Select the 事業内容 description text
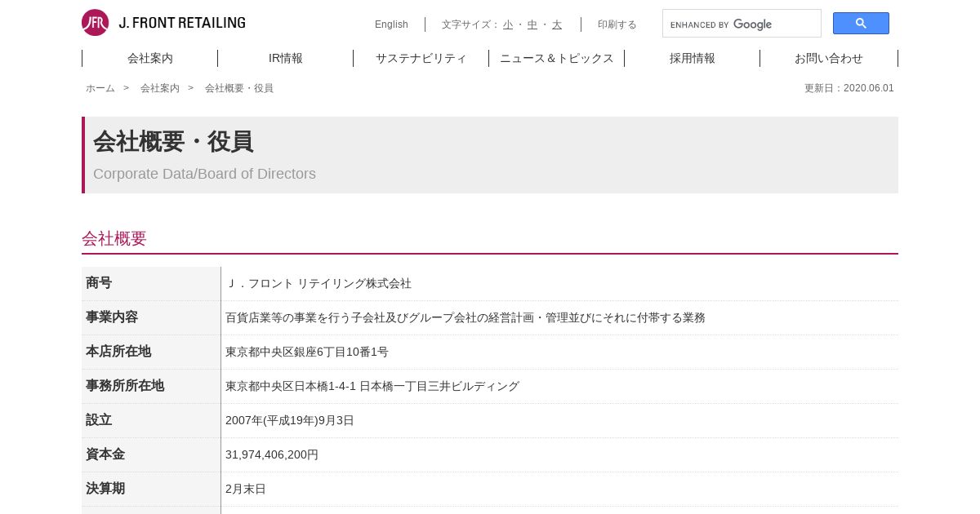This screenshot has height=514, width=980. (465, 317)
